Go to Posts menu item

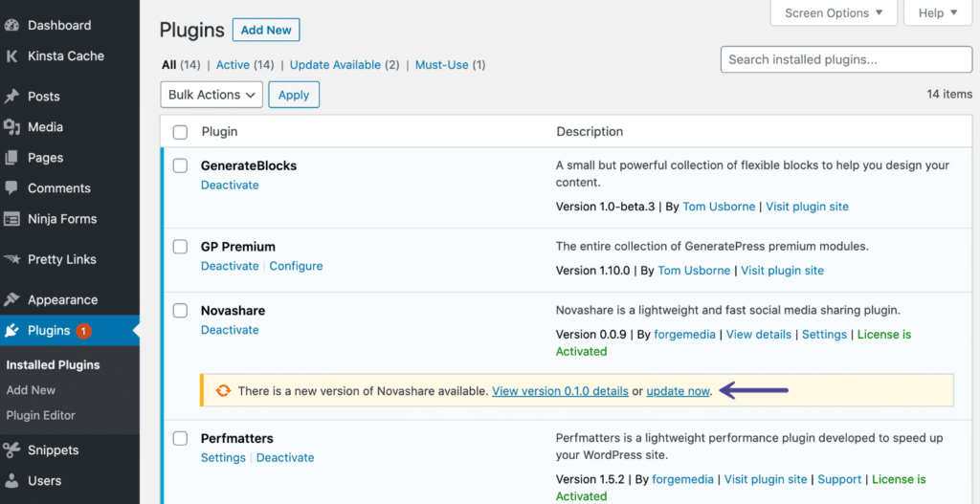coord(44,97)
